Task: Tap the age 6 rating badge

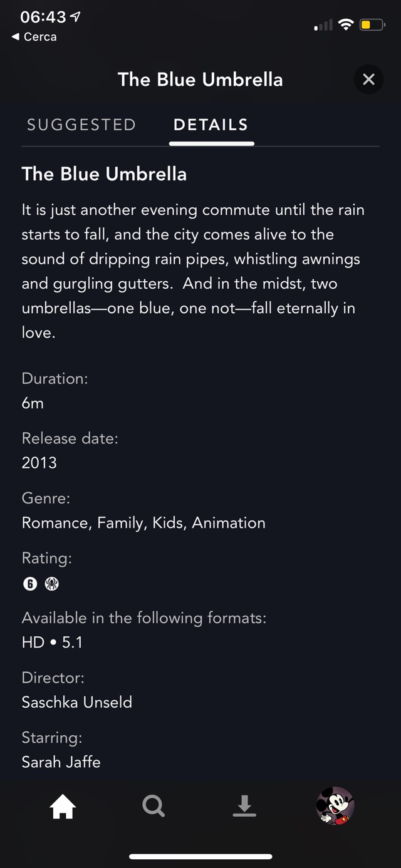Action: coord(30,584)
